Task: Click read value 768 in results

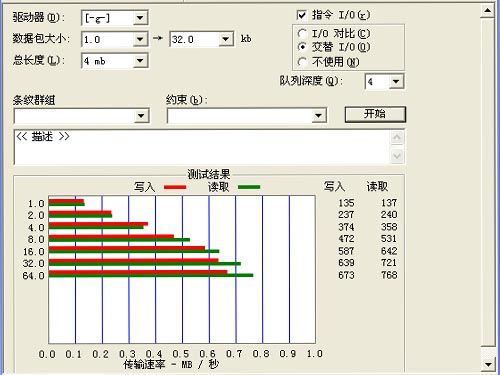Action: [389, 275]
